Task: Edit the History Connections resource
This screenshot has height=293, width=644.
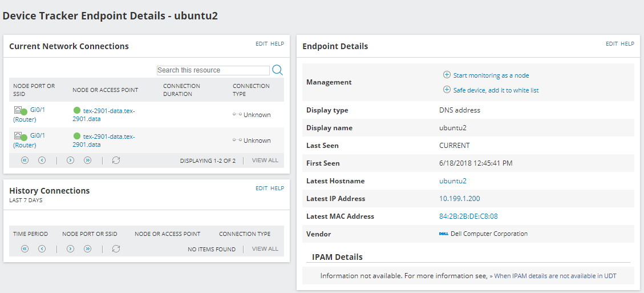Action: [x=261, y=188]
